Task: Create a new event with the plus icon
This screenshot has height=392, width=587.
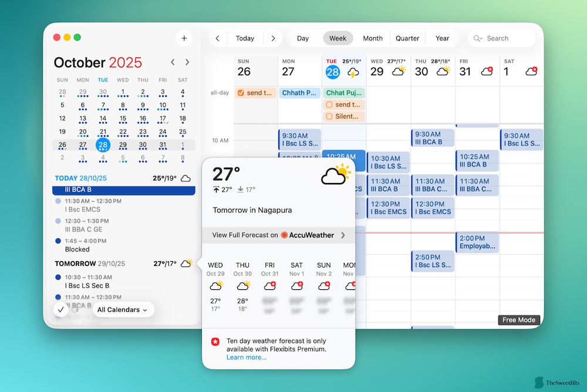Action: click(x=184, y=38)
